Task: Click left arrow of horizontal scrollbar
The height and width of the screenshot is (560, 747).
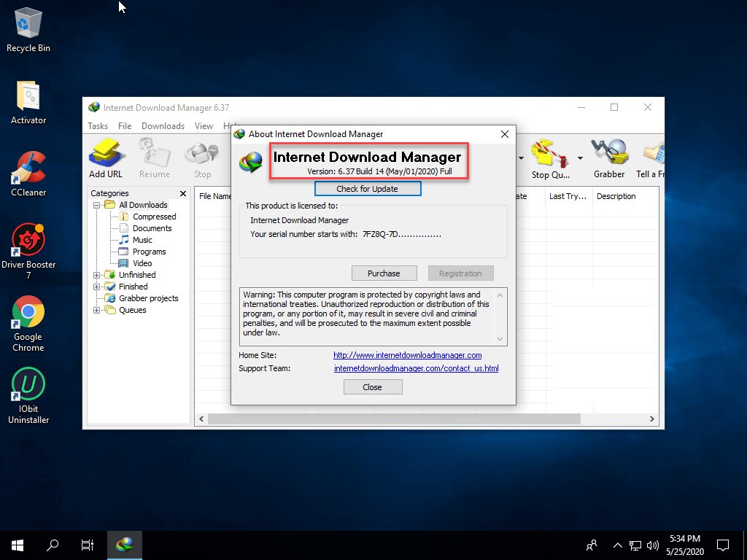Action: tap(201, 419)
